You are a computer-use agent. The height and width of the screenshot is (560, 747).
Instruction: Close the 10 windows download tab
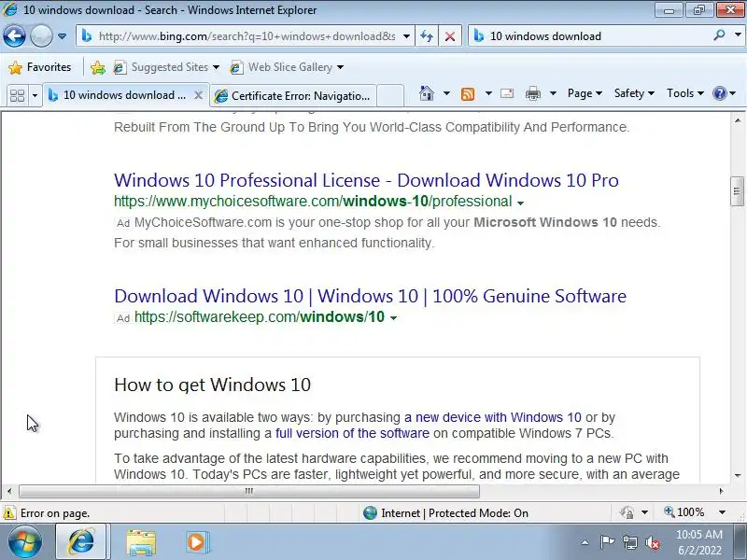click(199, 95)
